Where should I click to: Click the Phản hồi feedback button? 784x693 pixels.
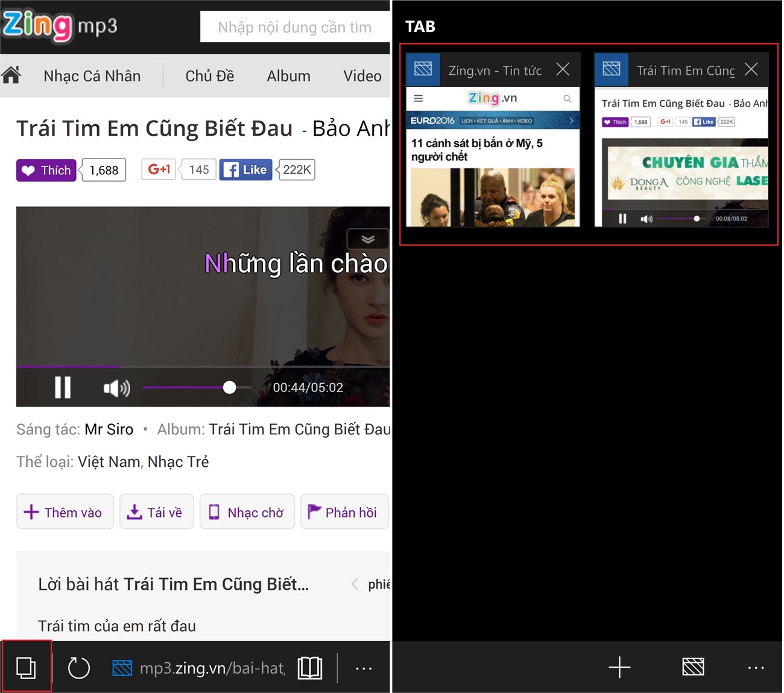click(x=344, y=512)
